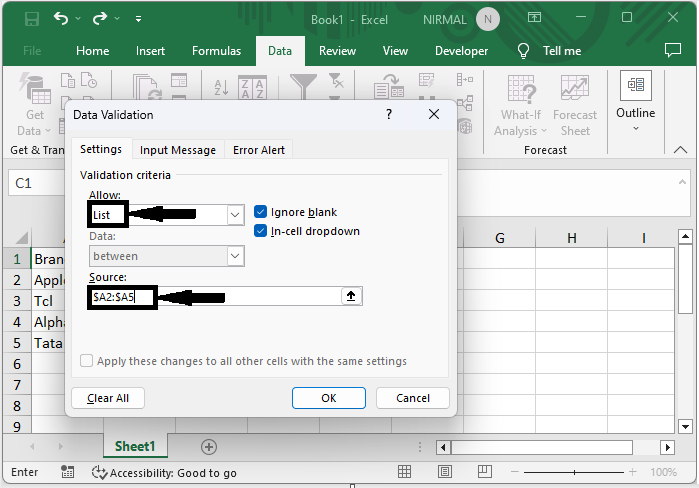Select the Sheet1 tab
The image size is (699, 488).
[135, 446]
